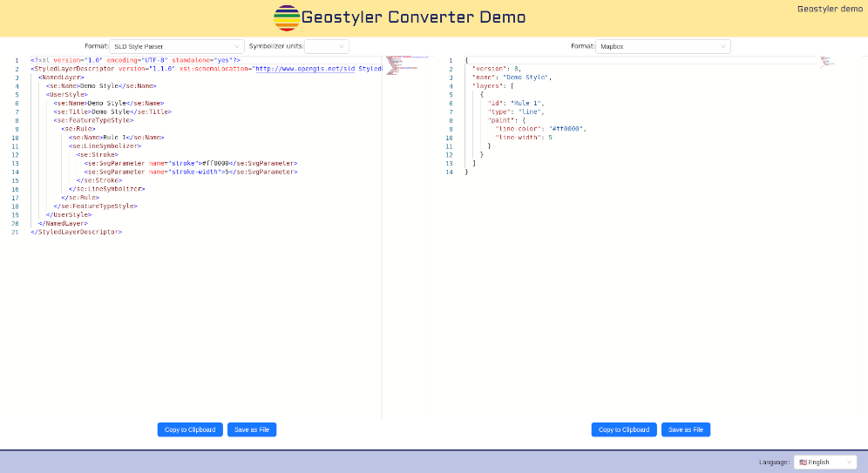Save the SLD editor content as file

pyautogui.click(x=252, y=429)
